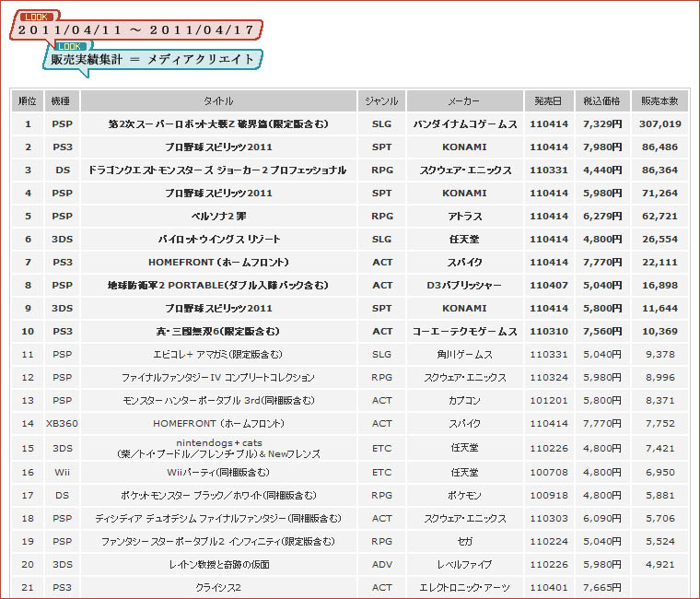Click maker アトラス
Screen dimensions: 700x599
coord(465,217)
